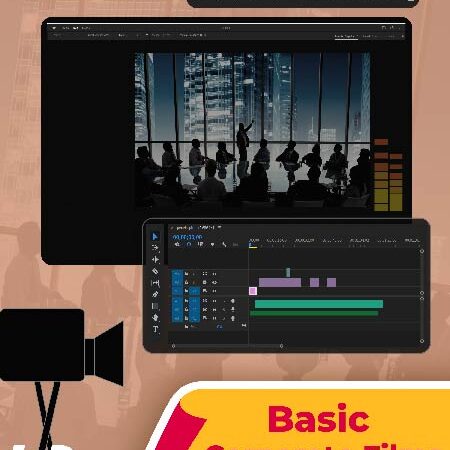Select the Type tool
The height and width of the screenshot is (450, 450).
[x=155, y=329]
